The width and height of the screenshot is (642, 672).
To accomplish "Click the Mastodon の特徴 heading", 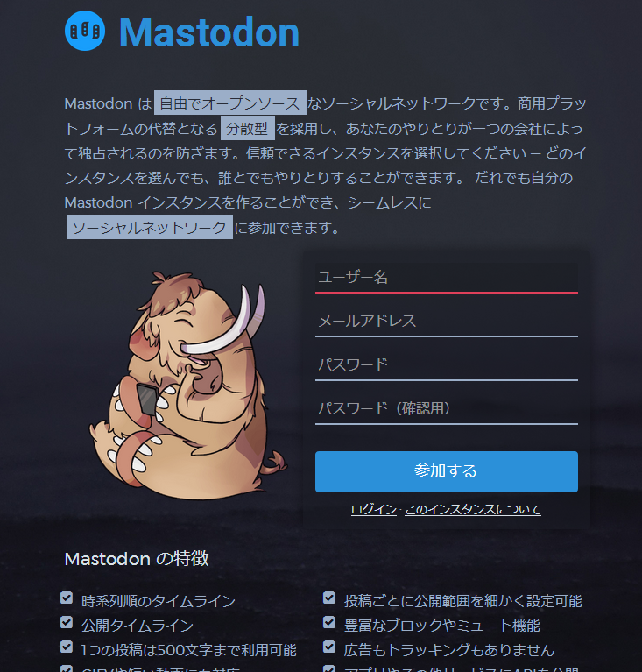I will (x=137, y=558).
